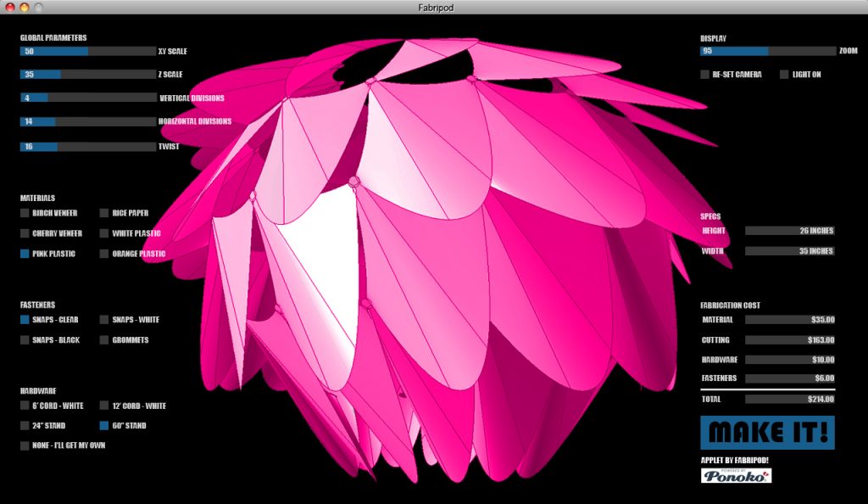Set the Zoom slider in Display
This screenshot has height=504, width=868.
(x=768, y=51)
